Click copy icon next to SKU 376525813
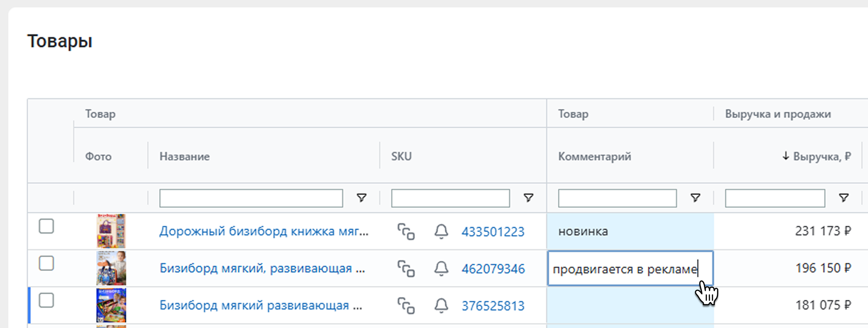 click(x=406, y=305)
